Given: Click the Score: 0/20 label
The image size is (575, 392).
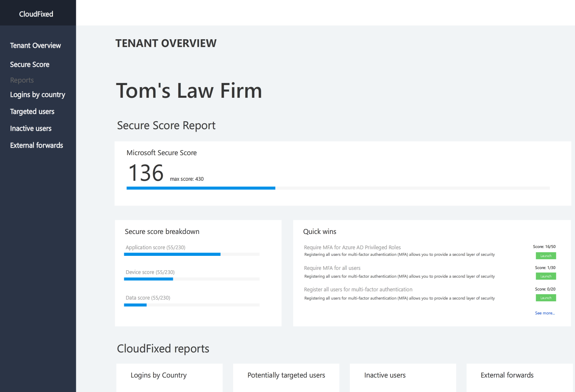Looking at the screenshot, I should coord(545,289).
